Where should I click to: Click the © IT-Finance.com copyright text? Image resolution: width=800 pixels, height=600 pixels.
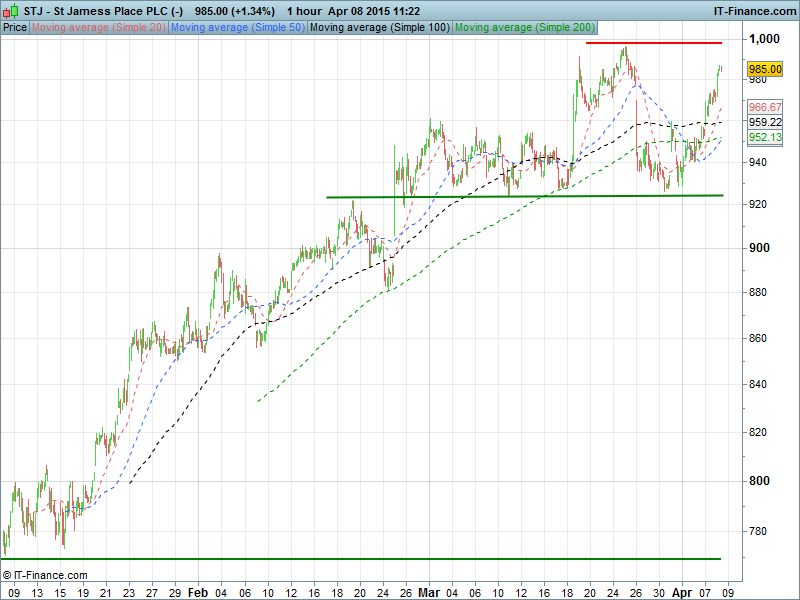pos(45,575)
